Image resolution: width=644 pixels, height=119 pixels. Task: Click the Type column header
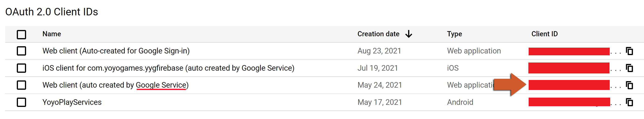coord(454,34)
